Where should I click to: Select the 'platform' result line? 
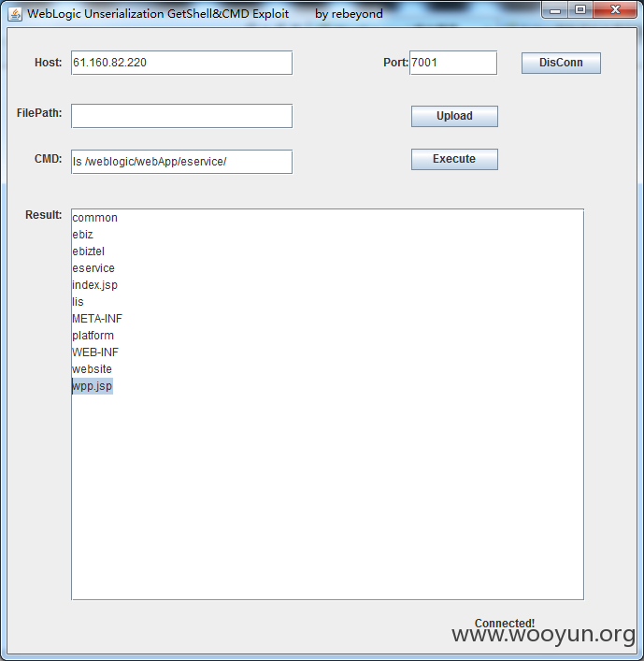[x=93, y=336]
